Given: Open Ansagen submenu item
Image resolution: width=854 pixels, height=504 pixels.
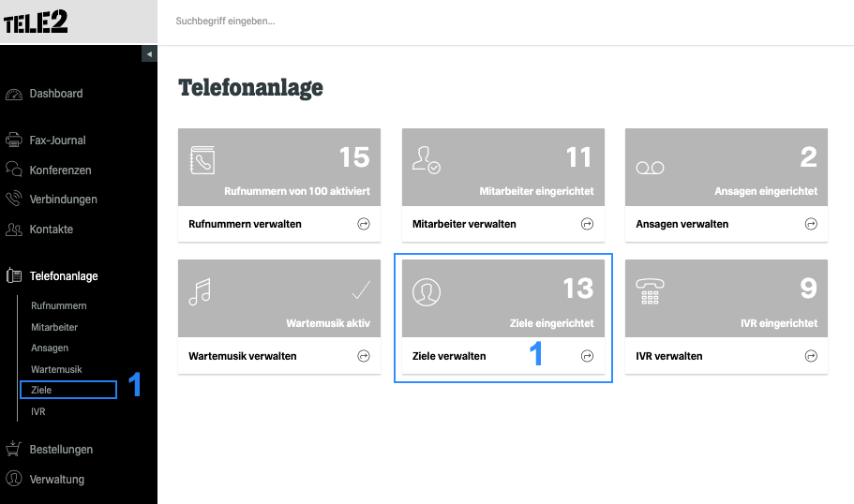Looking at the screenshot, I should 50,348.
